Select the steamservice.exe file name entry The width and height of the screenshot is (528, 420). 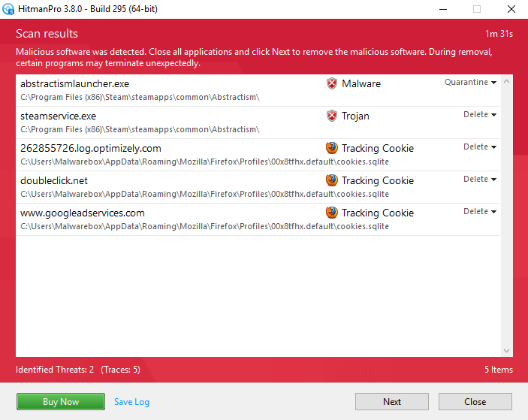[59, 116]
